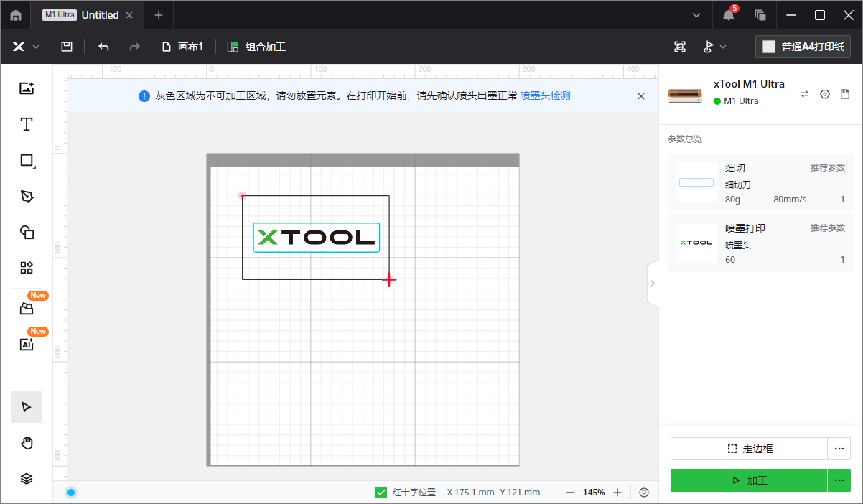Click the xTool M1 Ultra device image

[x=686, y=94]
